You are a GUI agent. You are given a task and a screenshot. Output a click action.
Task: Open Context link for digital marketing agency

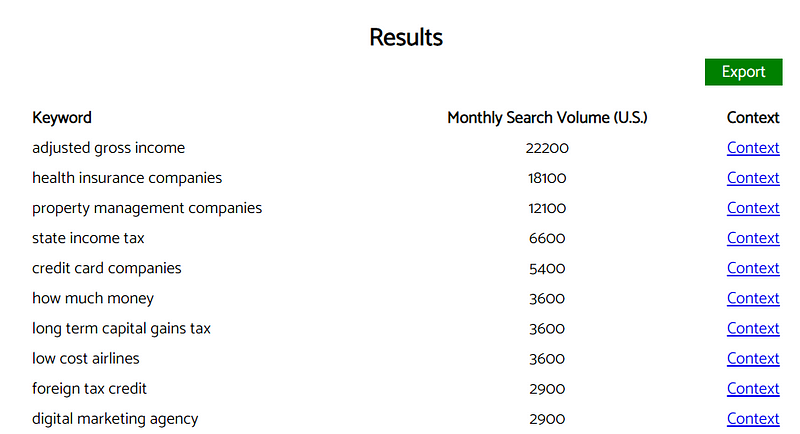[x=753, y=419]
